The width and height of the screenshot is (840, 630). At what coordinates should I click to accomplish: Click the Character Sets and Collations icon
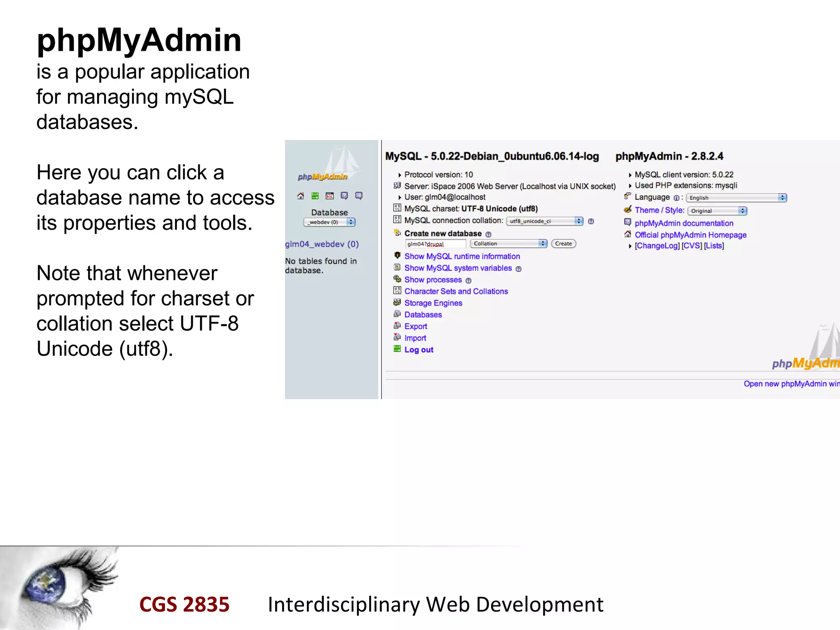pyautogui.click(x=397, y=290)
